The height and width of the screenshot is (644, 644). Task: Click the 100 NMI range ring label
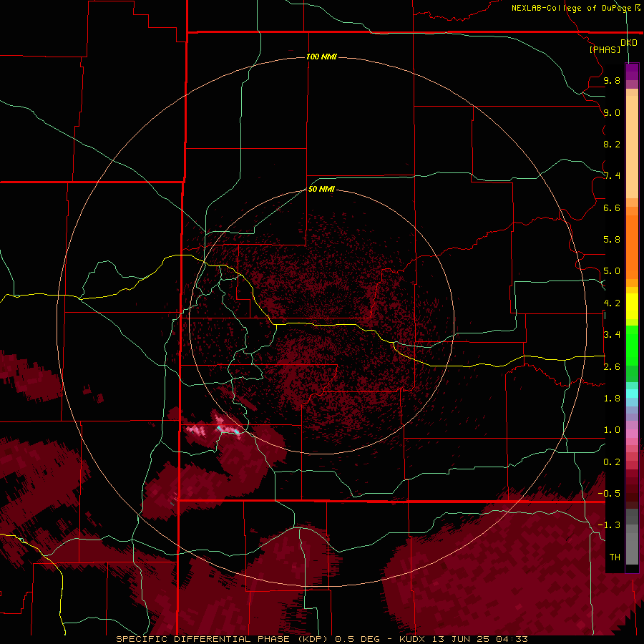point(321,57)
